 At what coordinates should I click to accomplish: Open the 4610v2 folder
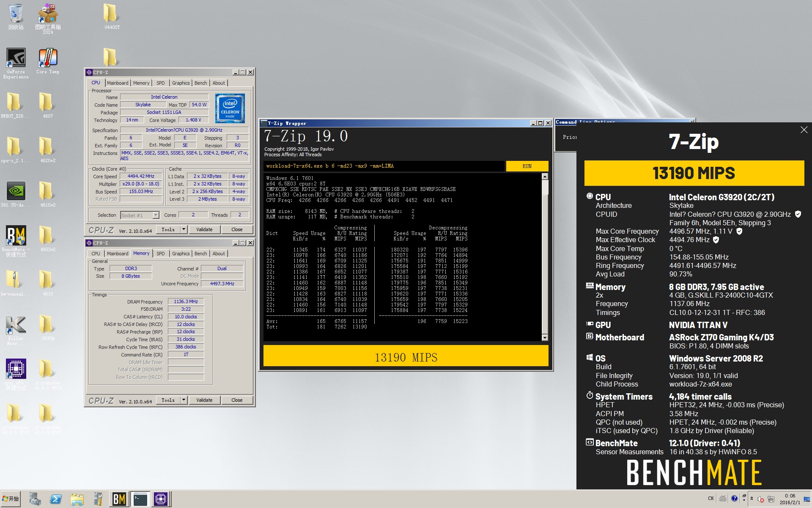(48, 194)
